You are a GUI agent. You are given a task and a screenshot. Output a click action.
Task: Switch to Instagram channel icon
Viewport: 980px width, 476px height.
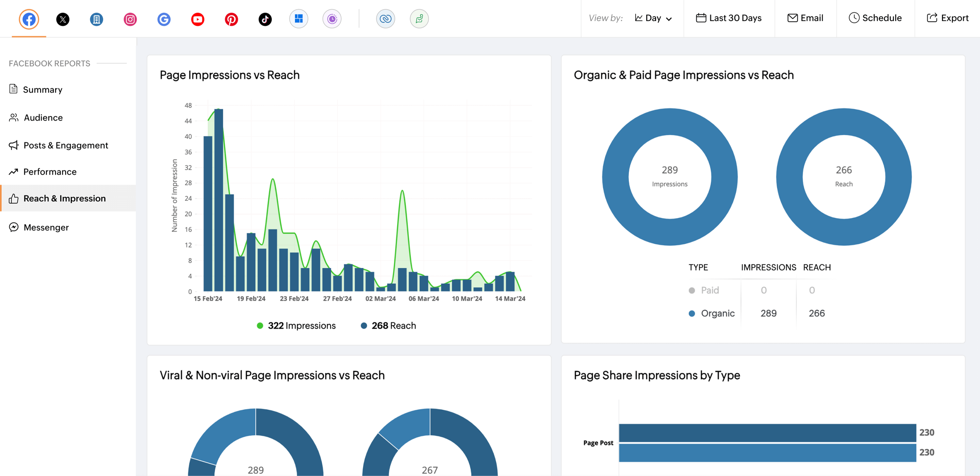130,19
